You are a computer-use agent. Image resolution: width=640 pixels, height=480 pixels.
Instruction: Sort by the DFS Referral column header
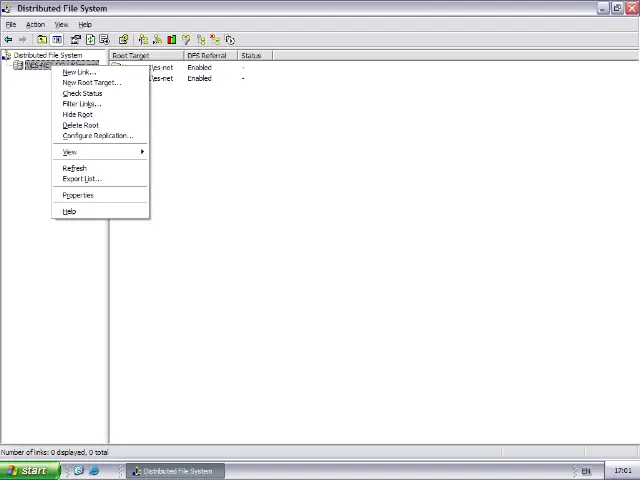(208, 56)
